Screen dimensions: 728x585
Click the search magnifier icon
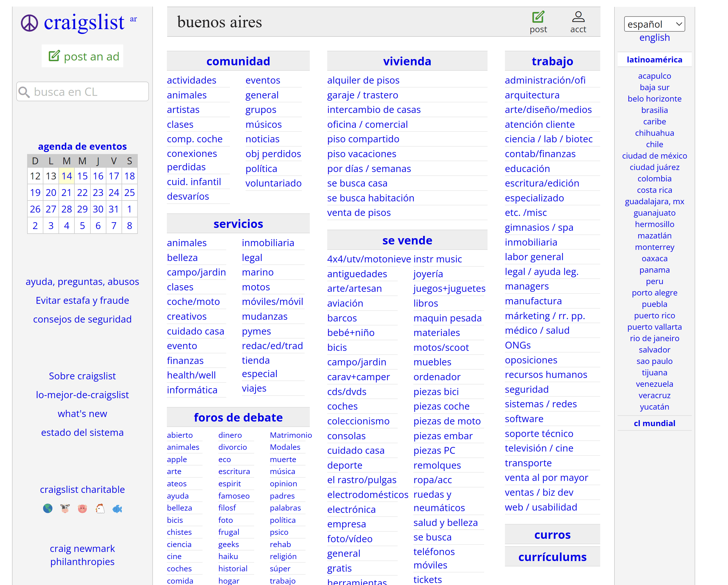(x=24, y=92)
